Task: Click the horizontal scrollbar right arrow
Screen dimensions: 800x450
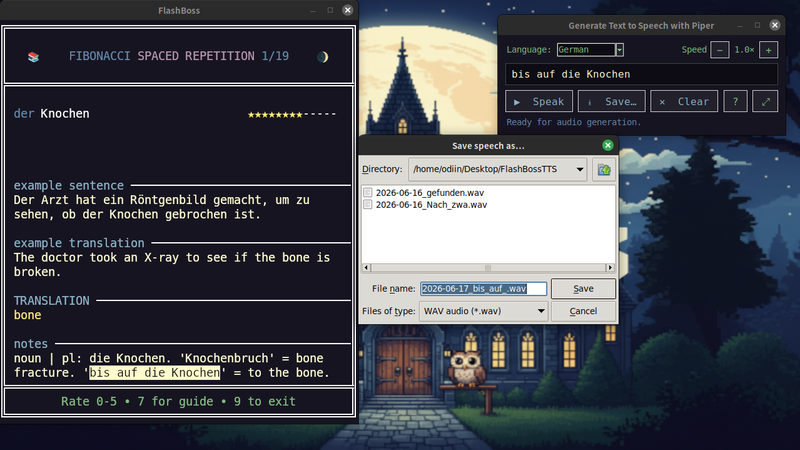Action: click(x=610, y=267)
